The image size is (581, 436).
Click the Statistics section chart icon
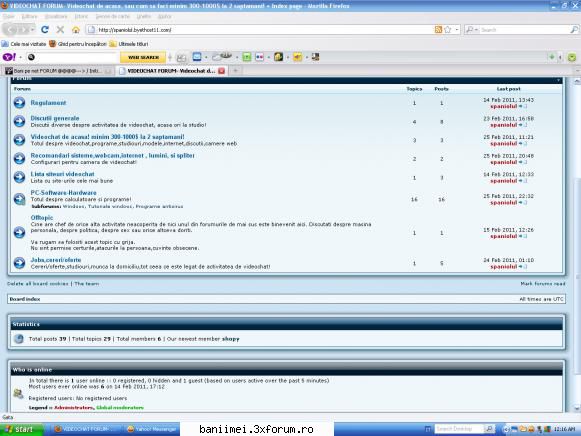(x=19, y=339)
